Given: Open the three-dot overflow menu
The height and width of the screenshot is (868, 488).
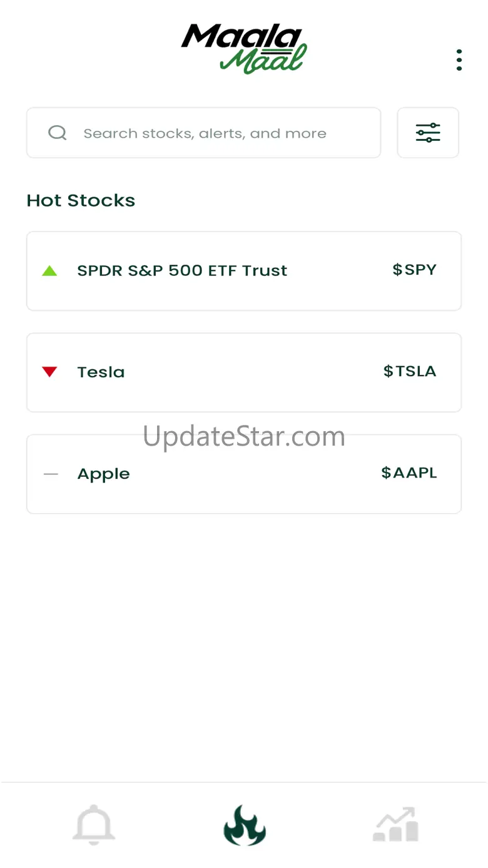Looking at the screenshot, I should 459,60.
